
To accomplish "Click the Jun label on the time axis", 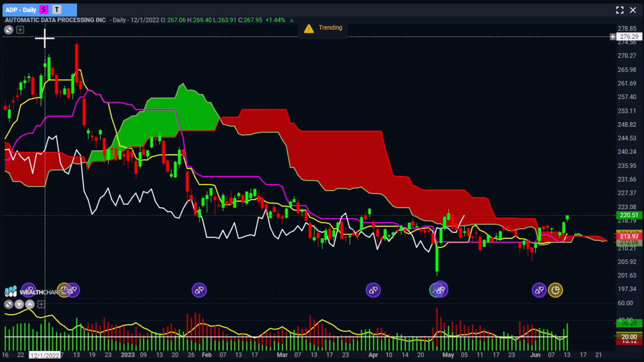I will (535, 355).
